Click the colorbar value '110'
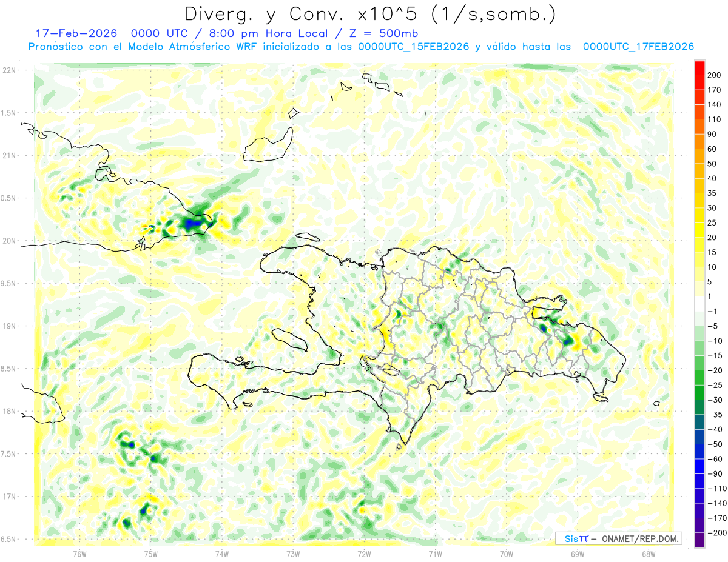 (x=715, y=119)
